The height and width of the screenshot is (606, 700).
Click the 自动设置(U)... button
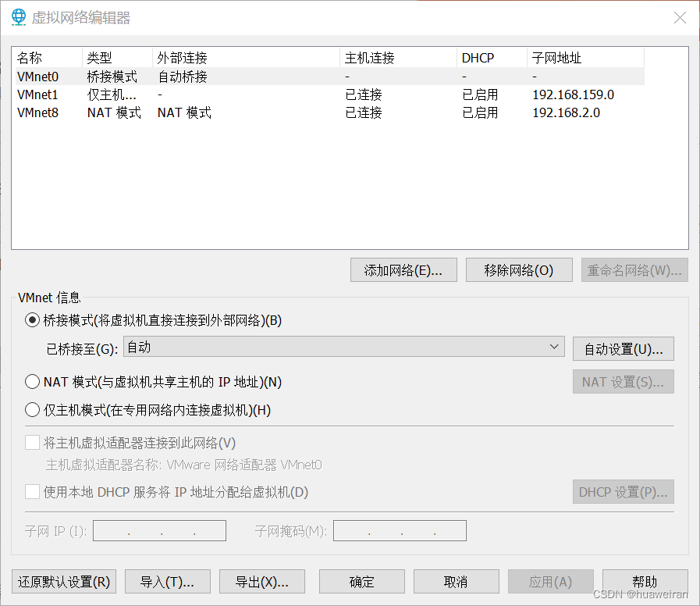624,349
